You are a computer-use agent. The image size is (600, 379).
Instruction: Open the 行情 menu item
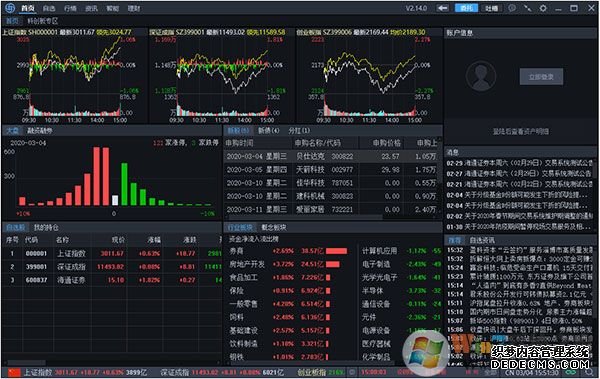70,8
